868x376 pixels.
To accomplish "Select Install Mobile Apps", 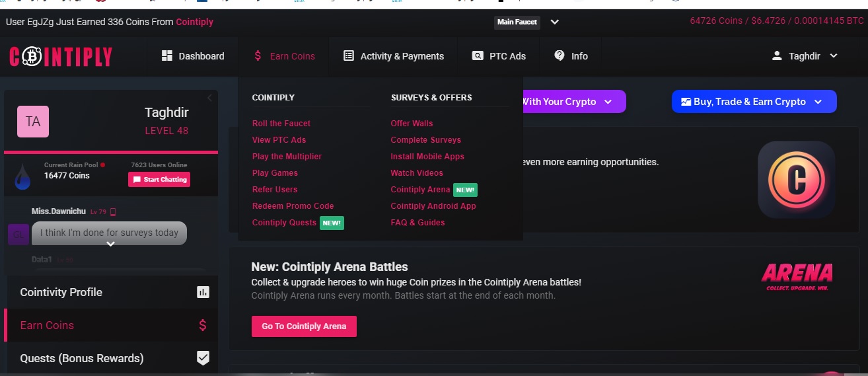I will (427, 157).
